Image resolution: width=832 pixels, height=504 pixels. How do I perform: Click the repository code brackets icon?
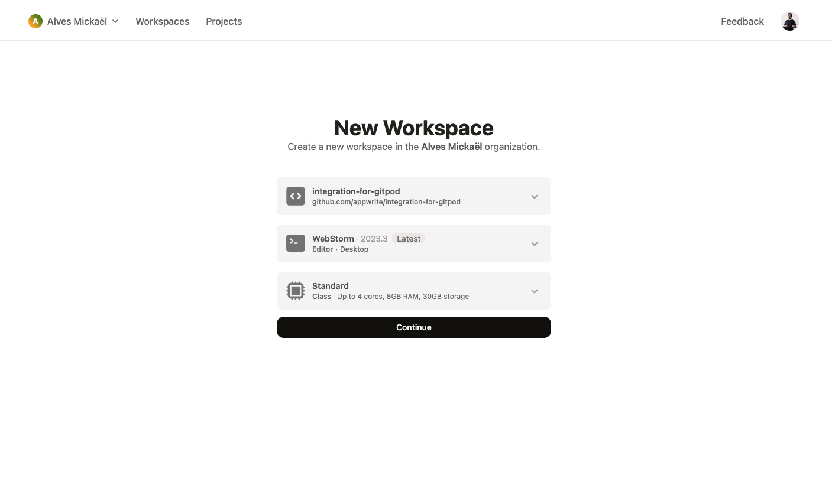point(296,196)
